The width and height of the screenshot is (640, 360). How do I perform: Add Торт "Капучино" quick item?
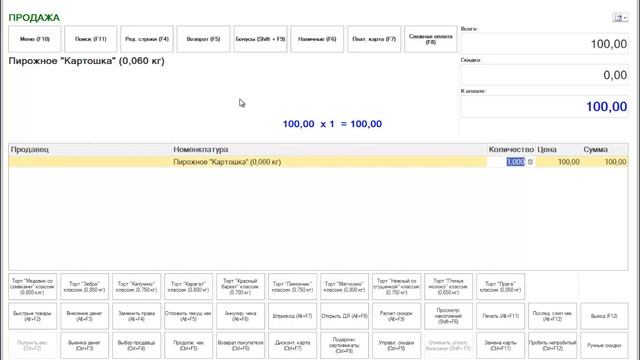(x=136, y=287)
